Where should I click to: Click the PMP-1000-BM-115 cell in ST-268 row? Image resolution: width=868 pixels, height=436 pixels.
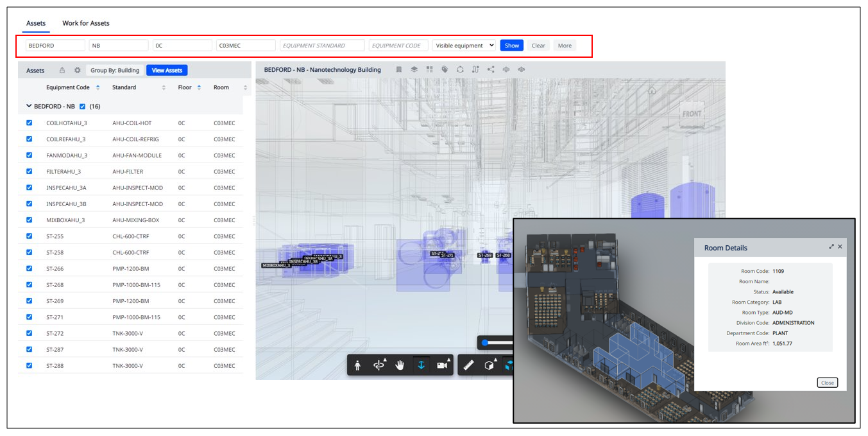tap(136, 284)
